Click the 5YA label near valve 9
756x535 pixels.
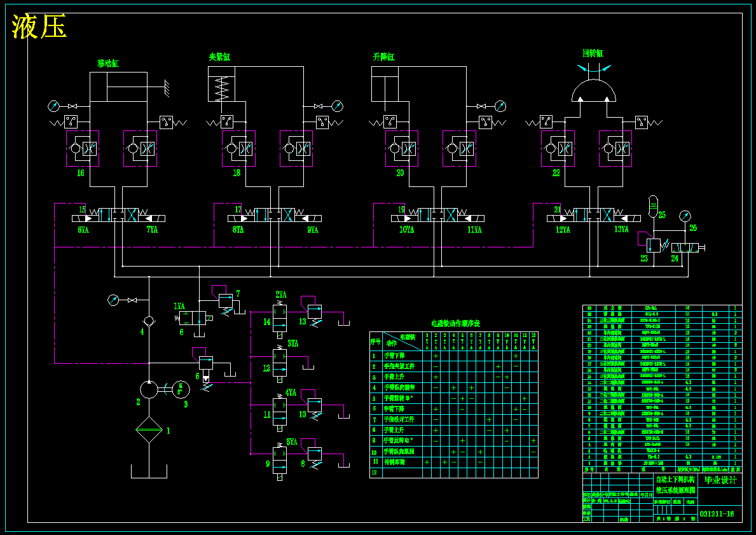tap(292, 442)
